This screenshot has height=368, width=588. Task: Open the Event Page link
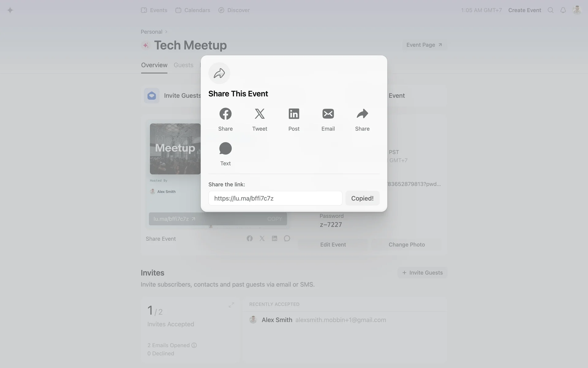(x=424, y=45)
